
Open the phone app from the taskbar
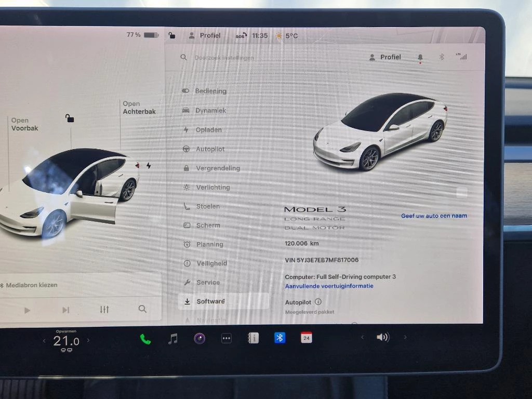point(146,339)
